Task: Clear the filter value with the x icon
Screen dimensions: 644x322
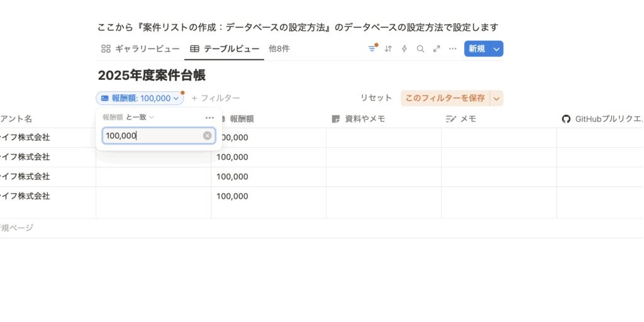Action: pos(207,136)
